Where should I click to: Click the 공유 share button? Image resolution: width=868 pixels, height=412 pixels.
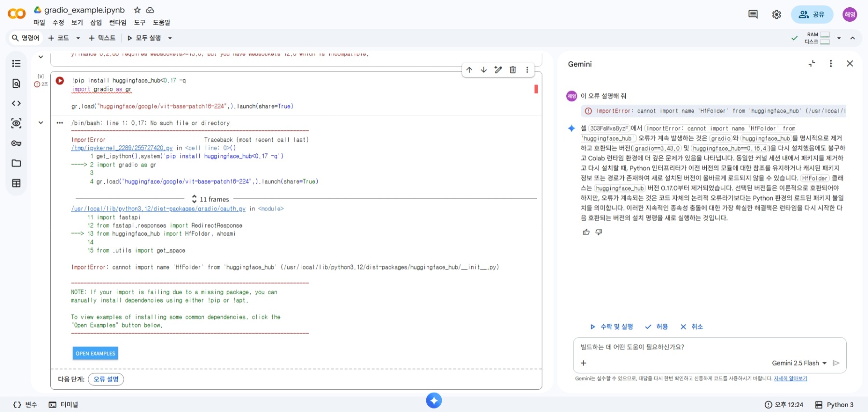[x=812, y=14]
